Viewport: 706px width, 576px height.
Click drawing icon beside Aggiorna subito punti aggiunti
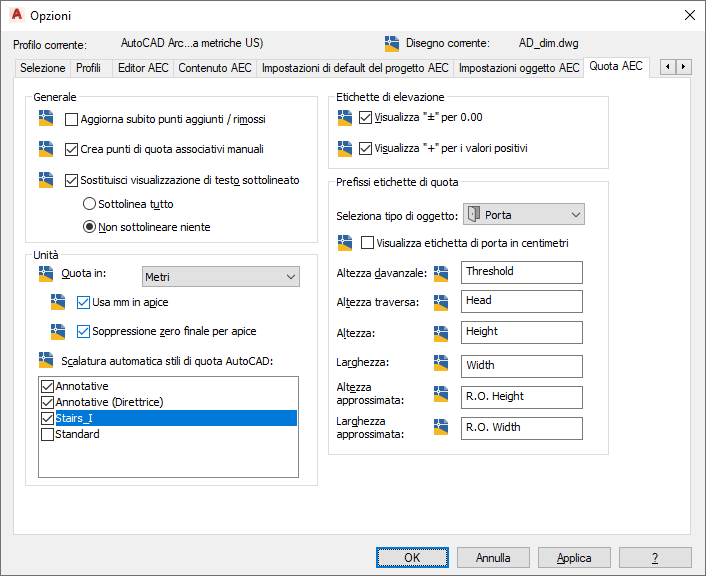(x=46, y=118)
